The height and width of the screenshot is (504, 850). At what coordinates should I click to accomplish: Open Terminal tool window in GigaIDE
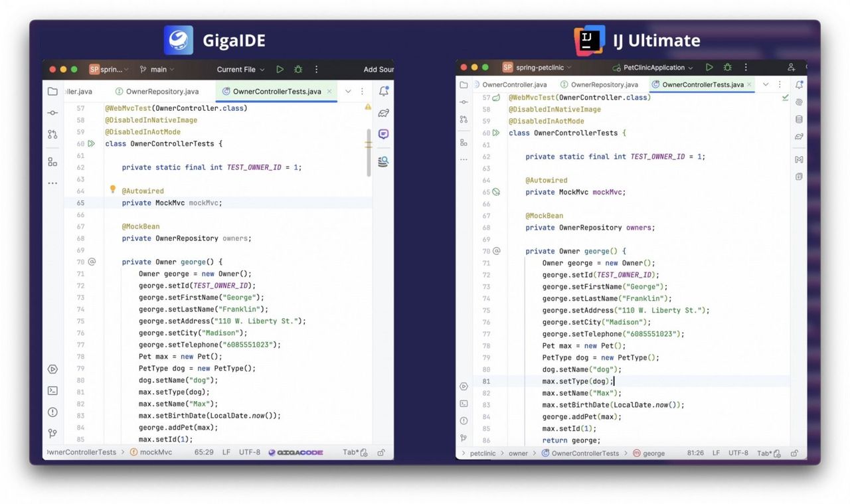coord(52,390)
